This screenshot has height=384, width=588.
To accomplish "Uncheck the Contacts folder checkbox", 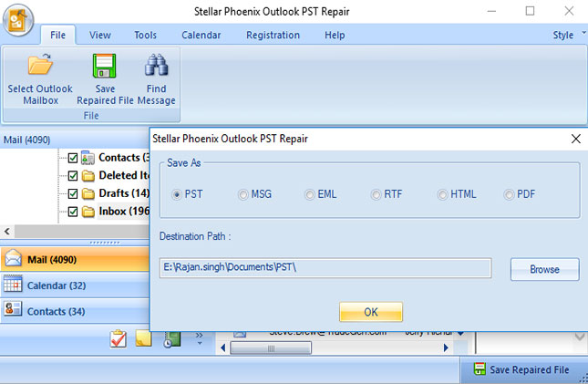I will tap(73, 158).
